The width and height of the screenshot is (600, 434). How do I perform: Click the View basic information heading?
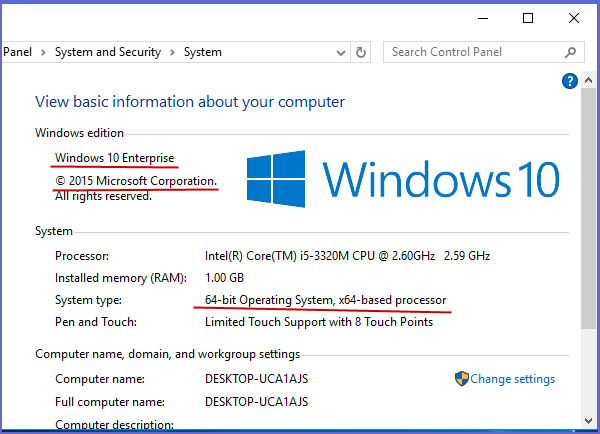pyautogui.click(x=190, y=102)
